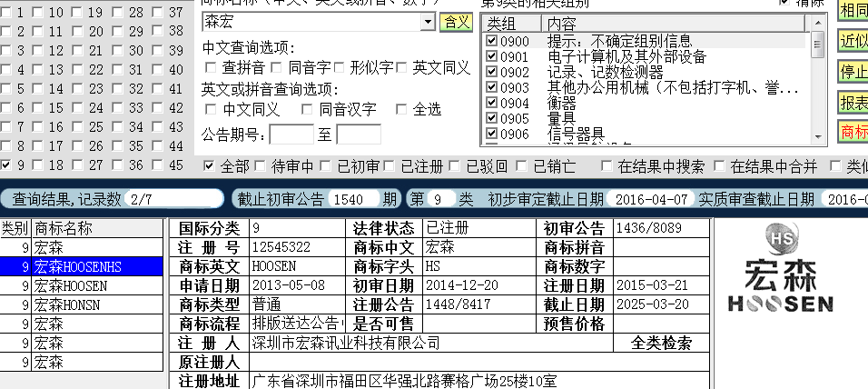Select the 宏森HOOSENHS result row
The image size is (868, 389).
pyautogui.click(x=82, y=266)
